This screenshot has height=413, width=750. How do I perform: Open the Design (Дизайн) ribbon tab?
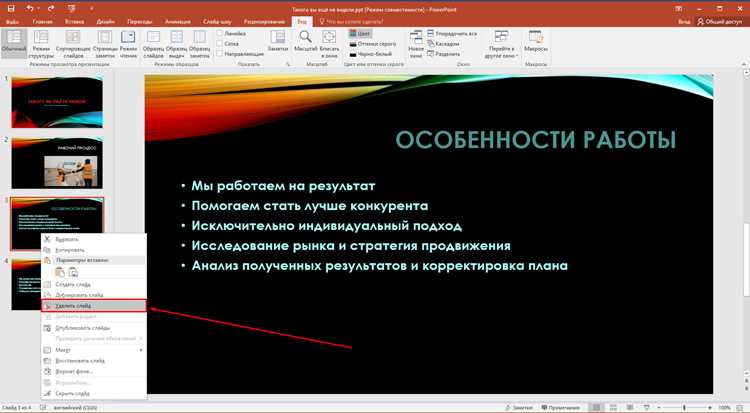pos(105,22)
